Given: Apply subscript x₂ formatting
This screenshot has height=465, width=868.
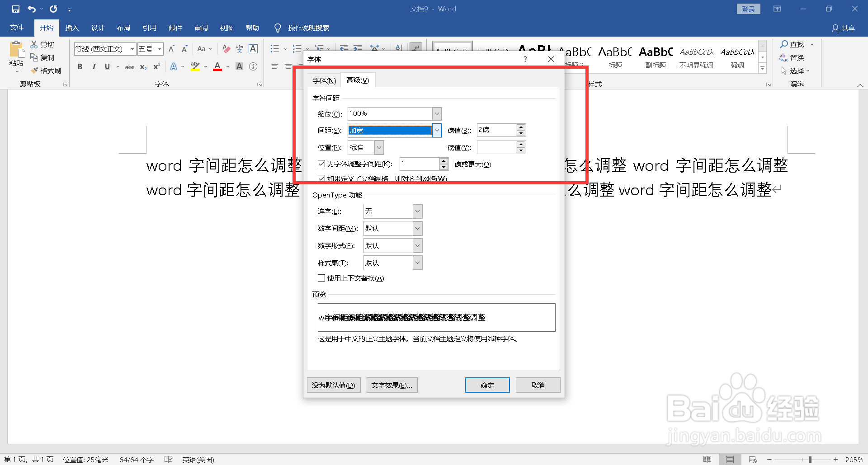Looking at the screenshot, I should [143, 67].
